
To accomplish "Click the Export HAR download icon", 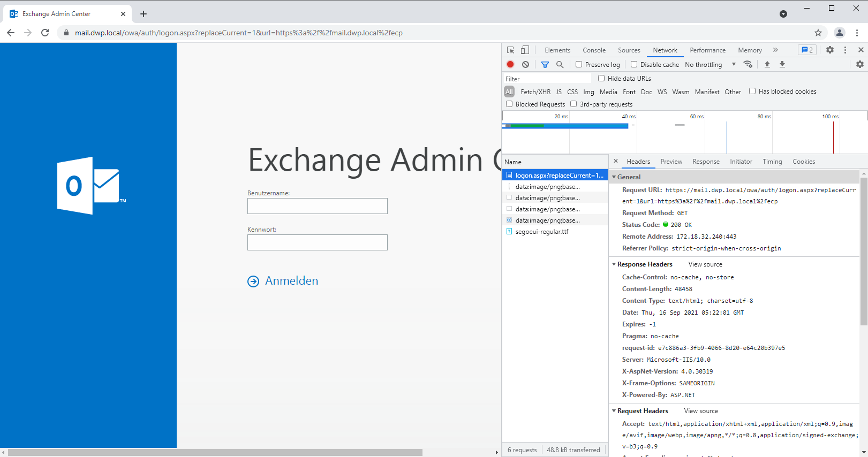I will [782, 64].
